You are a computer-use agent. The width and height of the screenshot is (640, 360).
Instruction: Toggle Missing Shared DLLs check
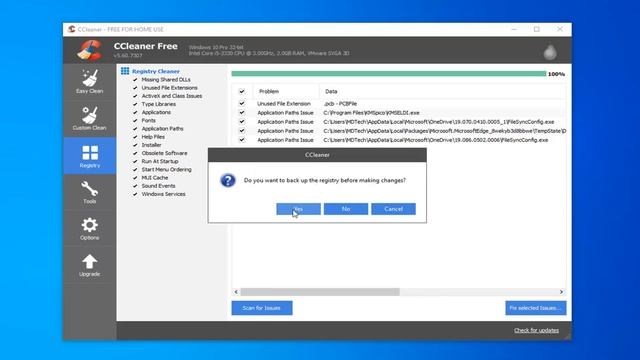[x=135, y=80]
